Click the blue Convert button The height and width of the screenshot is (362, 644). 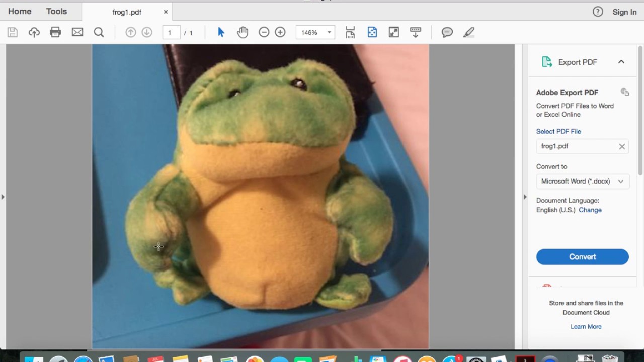[583, 257]
